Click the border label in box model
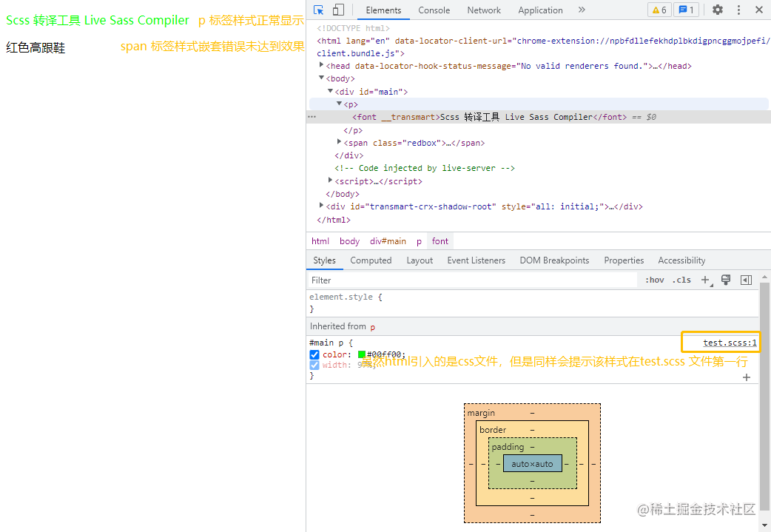 (493, 430)
